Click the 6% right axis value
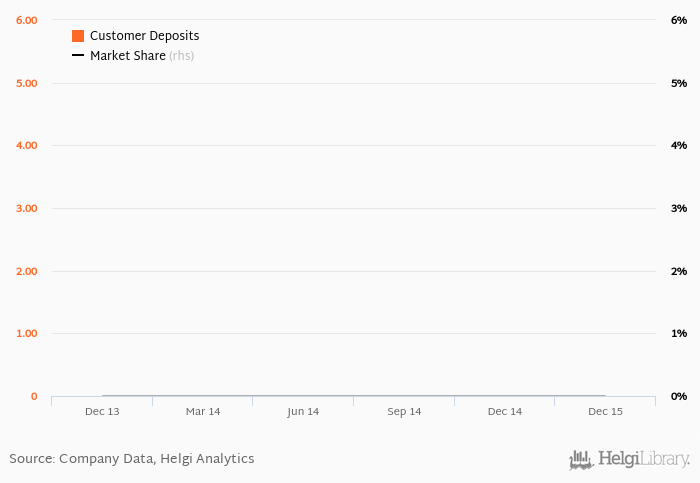 [679, 21]
